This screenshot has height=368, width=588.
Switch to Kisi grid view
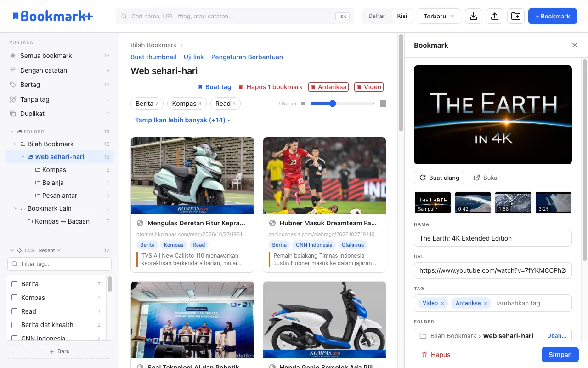click(x=402, y=16)
